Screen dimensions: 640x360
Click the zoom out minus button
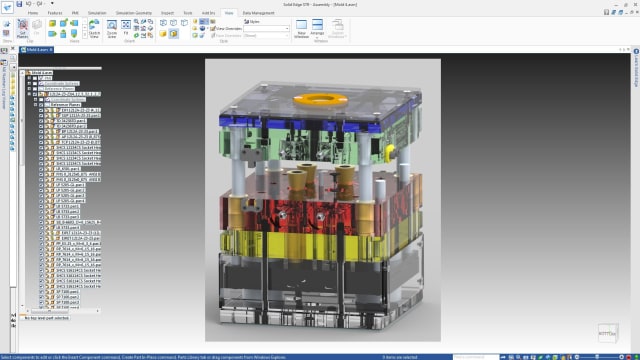[x=576, y=357]
